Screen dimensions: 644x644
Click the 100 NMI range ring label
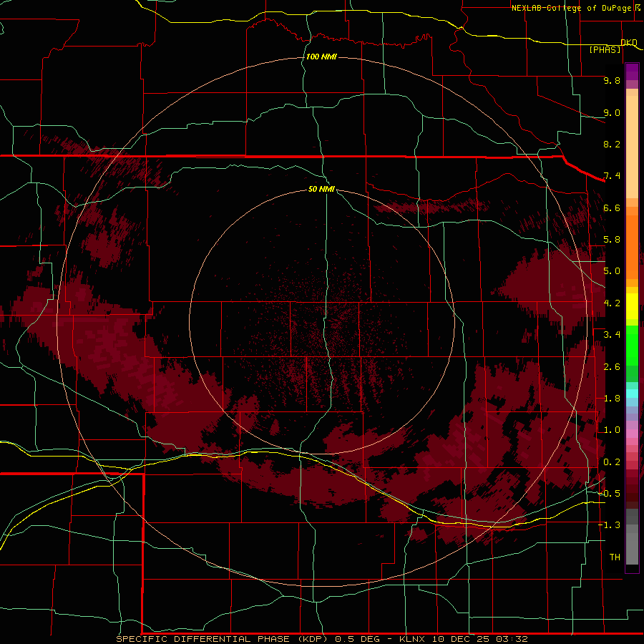coord(321,57)
